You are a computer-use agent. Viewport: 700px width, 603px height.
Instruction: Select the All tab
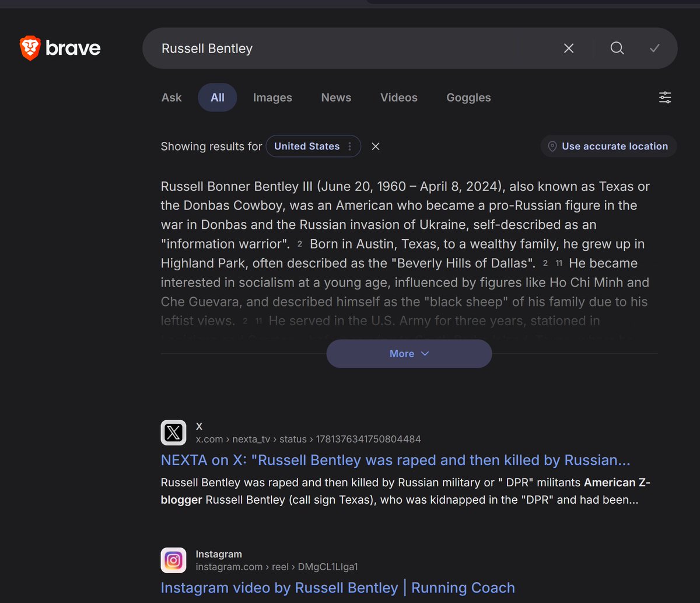(x=218, y=97)
